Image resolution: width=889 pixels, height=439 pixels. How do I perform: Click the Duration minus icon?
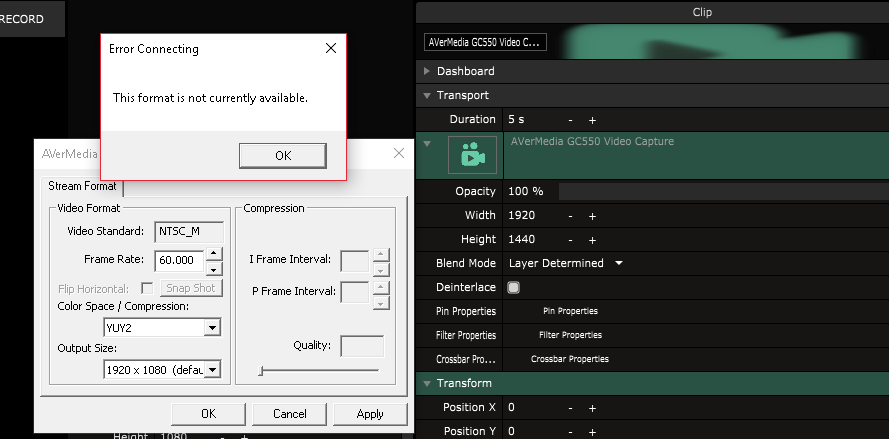(570, 120)
